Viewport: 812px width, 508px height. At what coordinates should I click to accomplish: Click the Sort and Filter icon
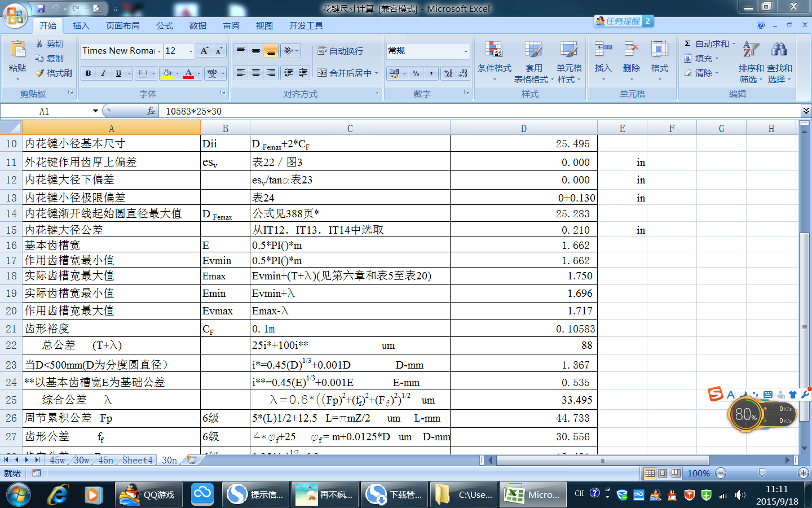[x=751, y=50]
